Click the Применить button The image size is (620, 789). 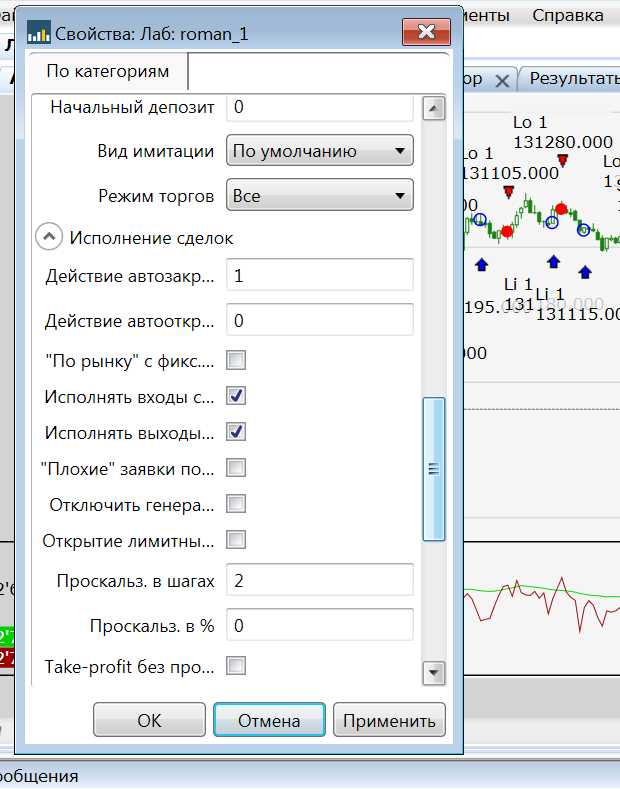click(x=389, y=720)
